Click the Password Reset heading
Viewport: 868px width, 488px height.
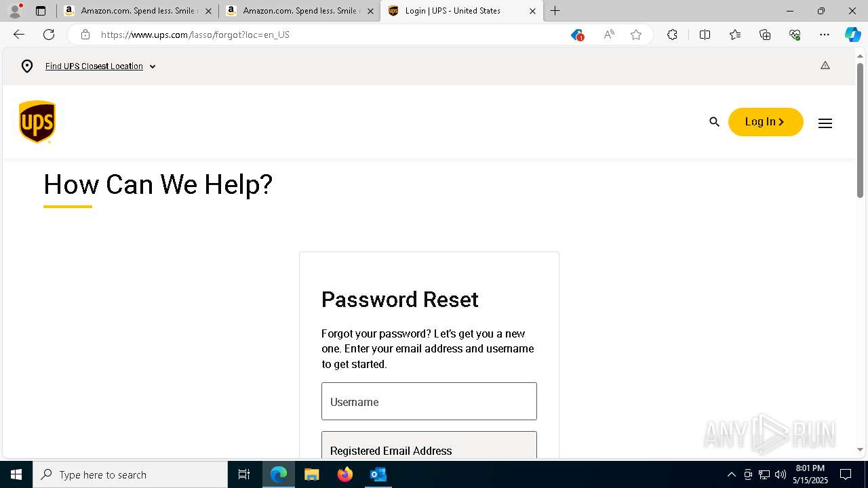(x=400, y=299)
